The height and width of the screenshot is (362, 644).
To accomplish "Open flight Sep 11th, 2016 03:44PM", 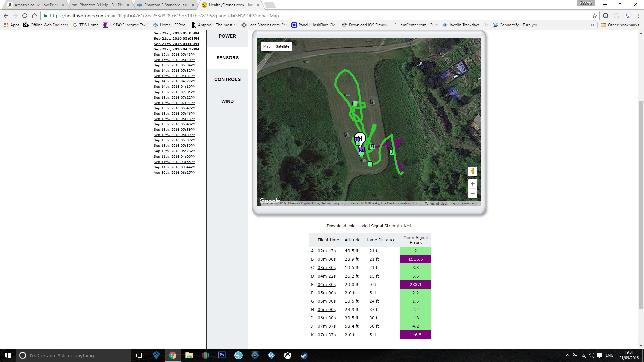I will click(x=174, y=167).
